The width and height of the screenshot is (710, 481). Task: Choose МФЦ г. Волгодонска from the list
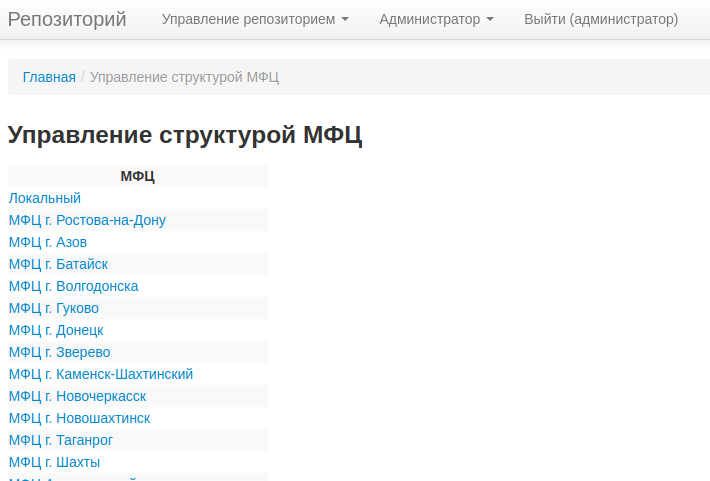73,286
